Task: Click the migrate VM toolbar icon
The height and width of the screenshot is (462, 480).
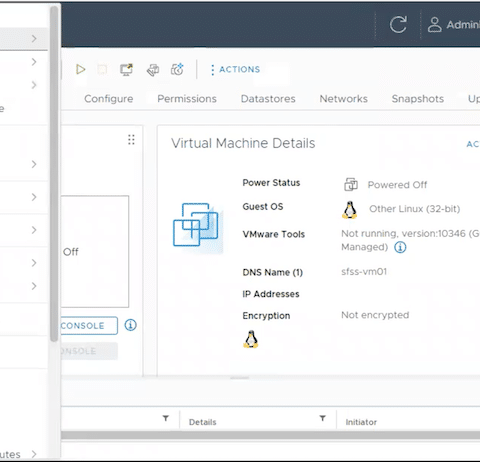Action: (x=153, y=70)
